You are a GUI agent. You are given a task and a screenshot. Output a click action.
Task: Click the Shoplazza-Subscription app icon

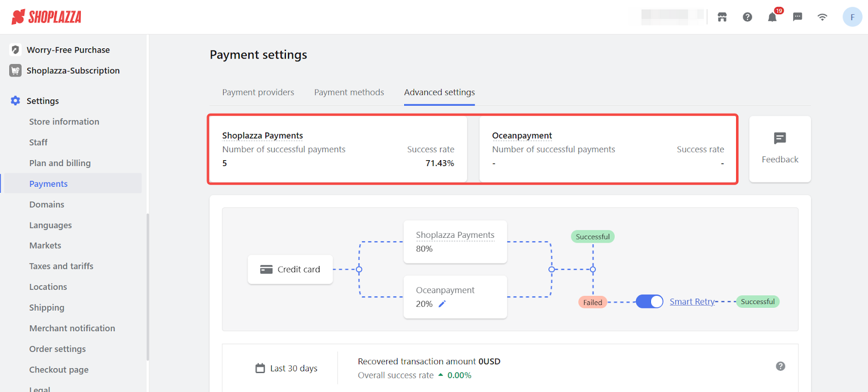[x=16, y=71]
